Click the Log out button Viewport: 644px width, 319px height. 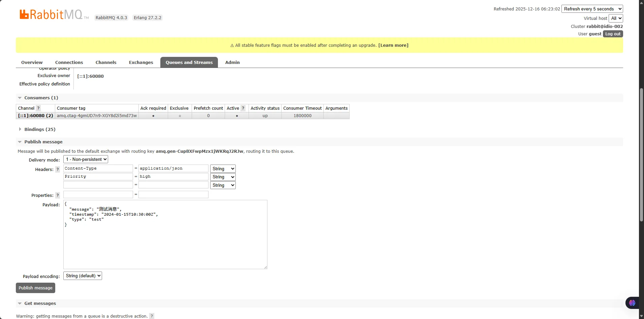612,34
